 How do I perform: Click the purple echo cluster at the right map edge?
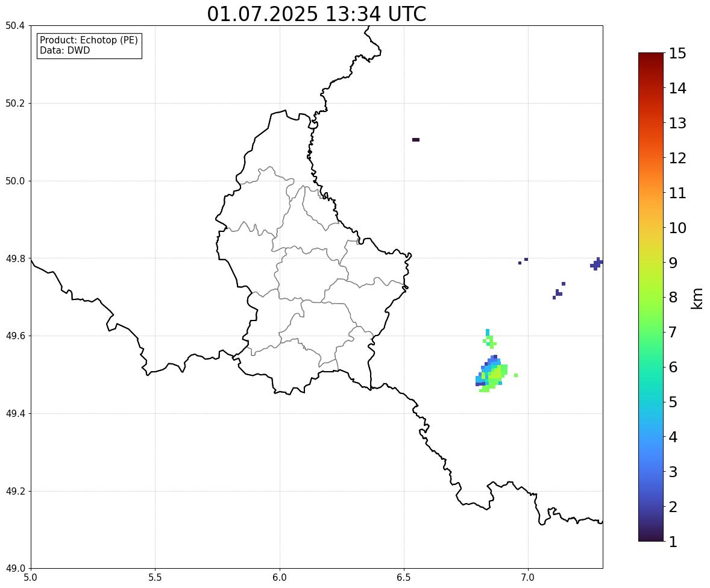[x=597, y=264]
